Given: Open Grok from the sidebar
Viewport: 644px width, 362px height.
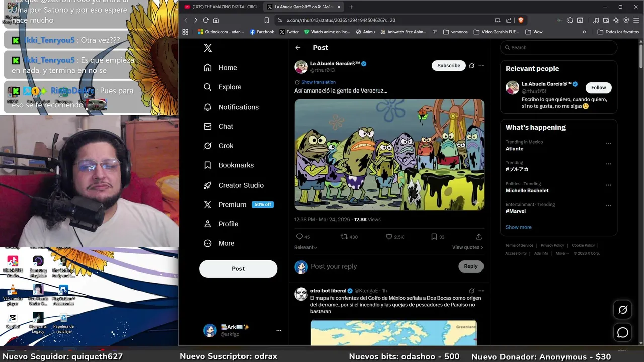Looking at the screenshot, I should click(218, 146).
